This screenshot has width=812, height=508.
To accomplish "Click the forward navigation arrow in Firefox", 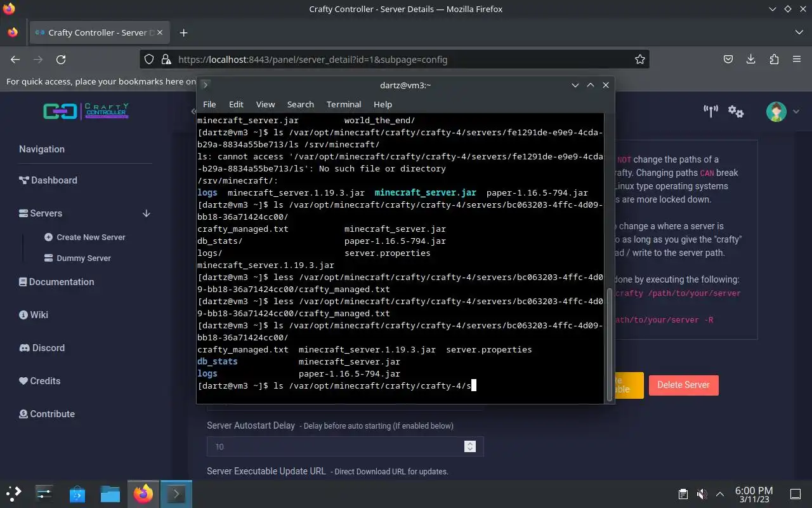I will point(38,59).
